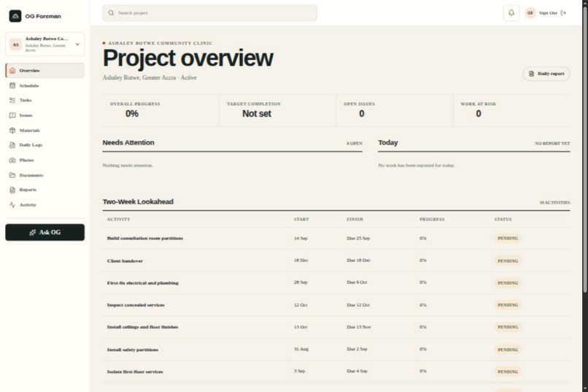Click the AS project avatar badge
Screen dimensions: 588x392
16,45
